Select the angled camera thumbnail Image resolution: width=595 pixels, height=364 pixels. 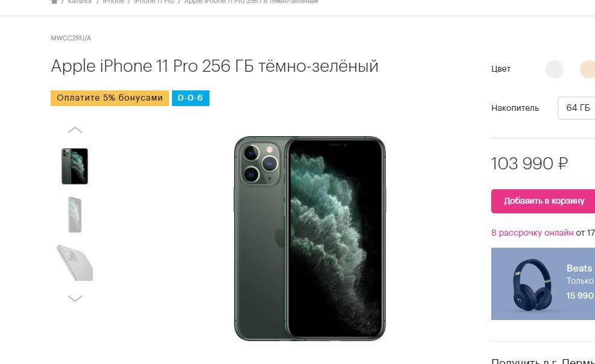point(75,263)
